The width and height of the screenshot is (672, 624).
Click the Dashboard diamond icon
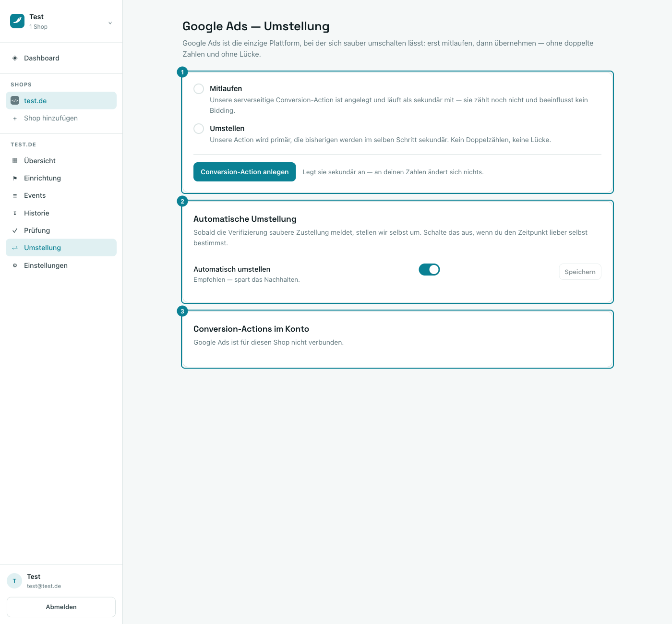[x=15, y=58]
